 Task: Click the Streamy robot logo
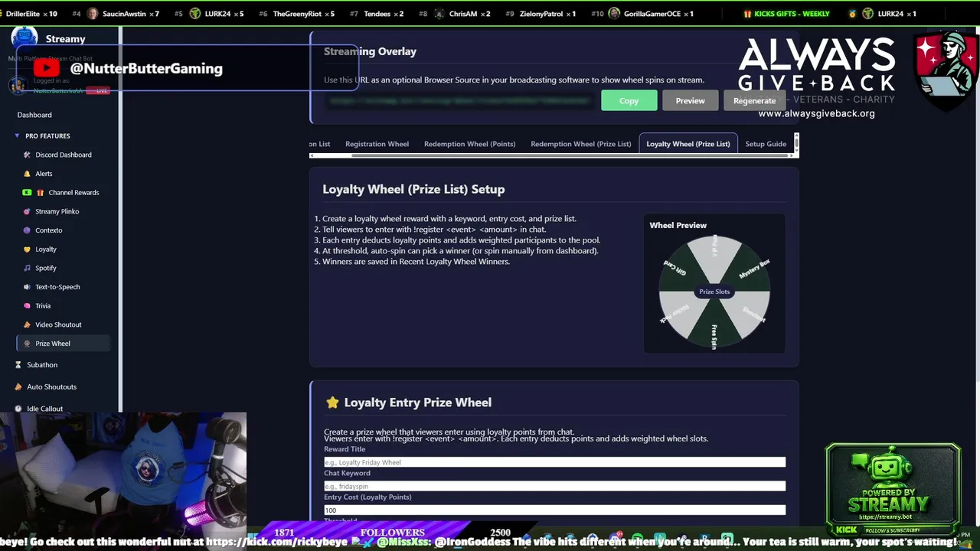click(x=24, y=37)
